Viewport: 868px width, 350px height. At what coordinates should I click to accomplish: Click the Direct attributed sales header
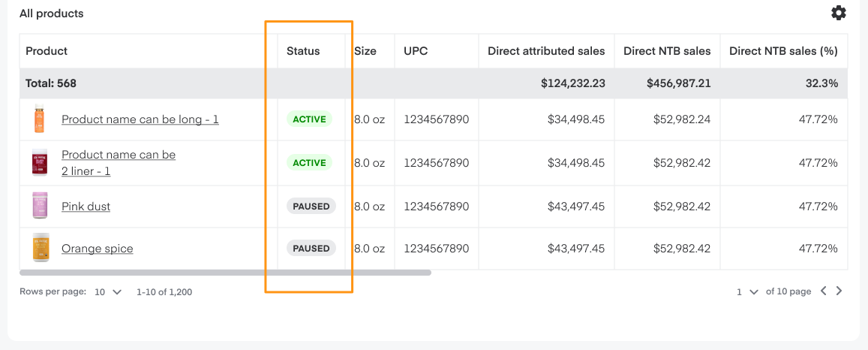point(546,51)
